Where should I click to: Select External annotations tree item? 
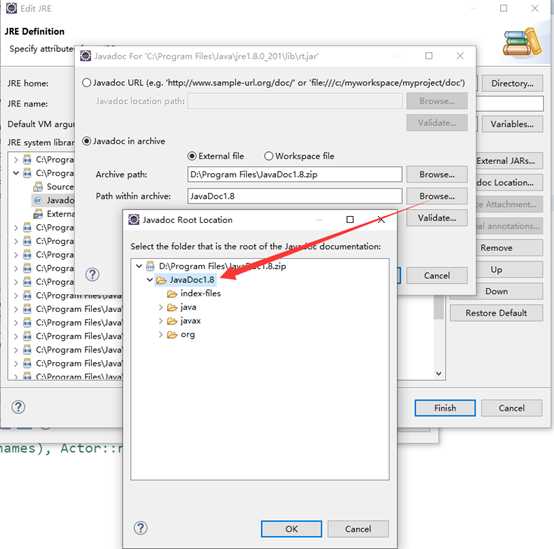pos(60,214)
